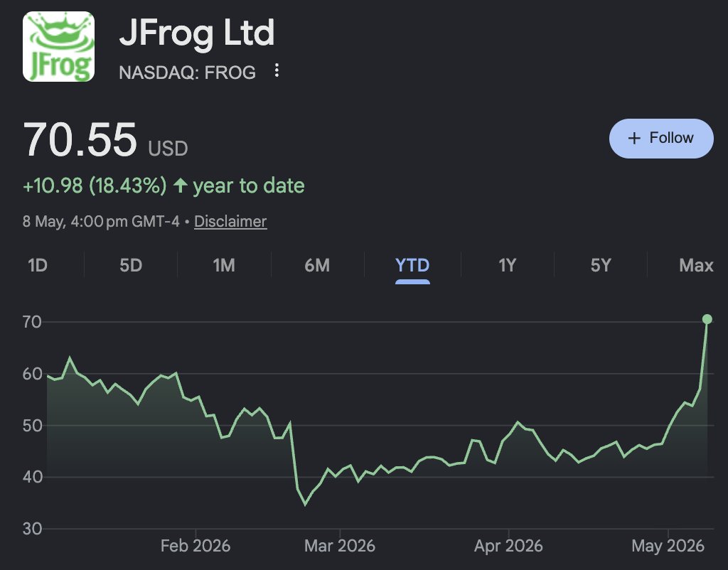Screen dimensions: 728x570
Task: Switch to the 5D range tab
Action: pyautogui.click(x=131, y=266)
